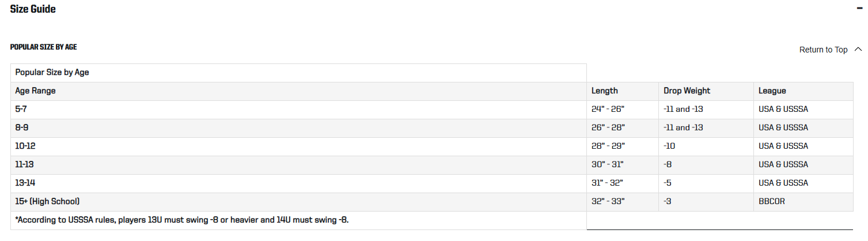The height and width of the screenshot is (241, 868).
Task: Click the 32" - 33" length cell
Action: coord(623,202)
